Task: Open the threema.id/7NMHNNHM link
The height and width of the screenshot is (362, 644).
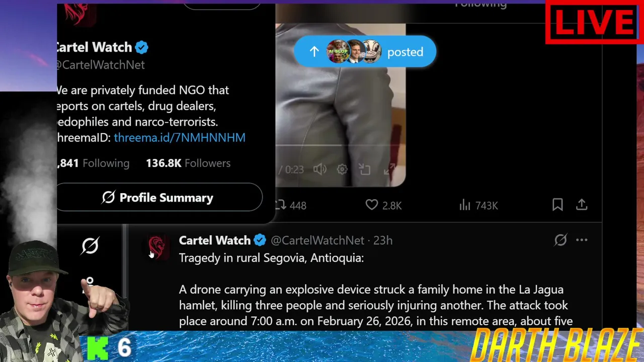Action: tap(180, 137)
